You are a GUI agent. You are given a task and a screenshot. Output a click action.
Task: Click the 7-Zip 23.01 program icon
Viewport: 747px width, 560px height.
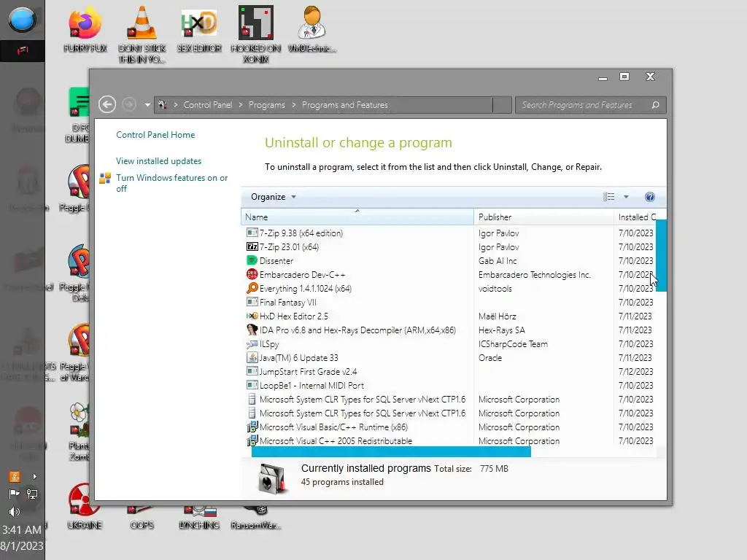[x=252, y=246]
